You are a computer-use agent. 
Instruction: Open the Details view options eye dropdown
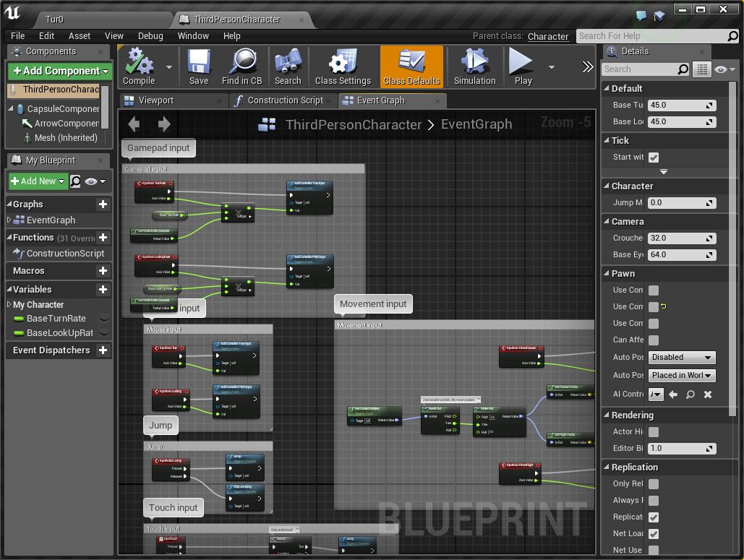coord(725,69)
